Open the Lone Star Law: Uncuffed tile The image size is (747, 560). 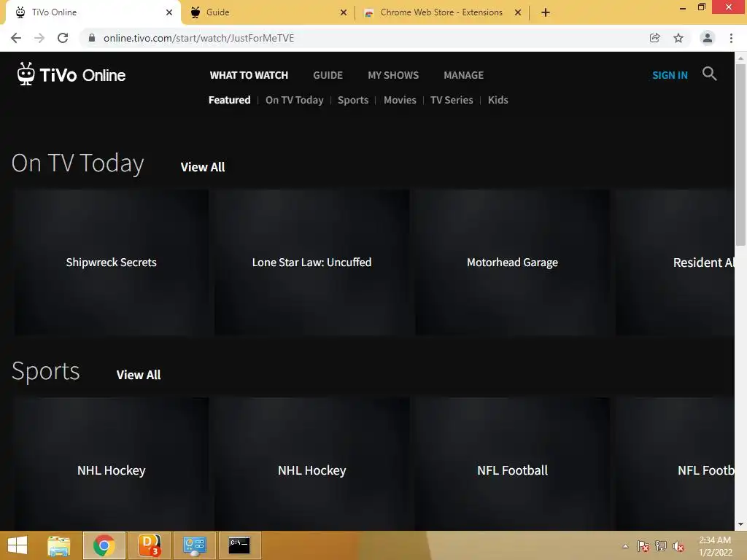[x=311, y=262]
